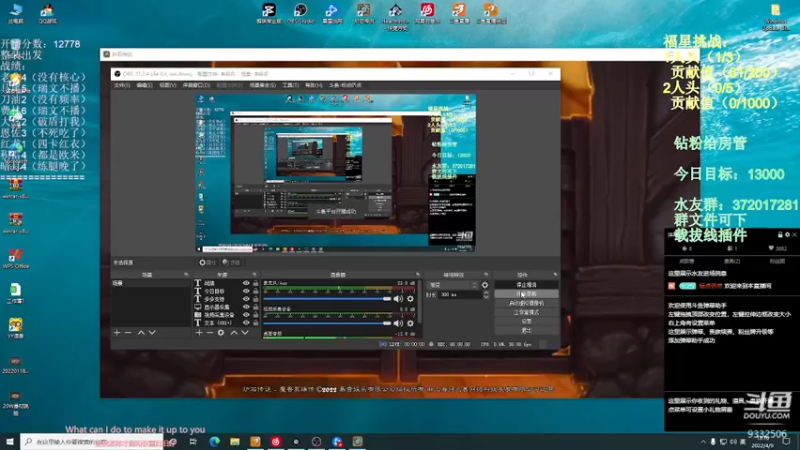
Task: Click the 启动虚拟摄像机 button
Action: point(526,303)
